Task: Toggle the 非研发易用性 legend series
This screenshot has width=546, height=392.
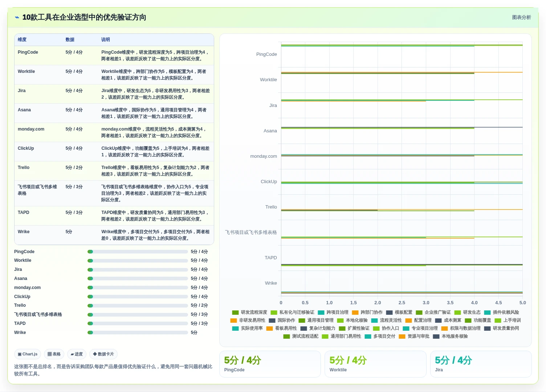Action: pyautogui.click(x=248, y=320)
